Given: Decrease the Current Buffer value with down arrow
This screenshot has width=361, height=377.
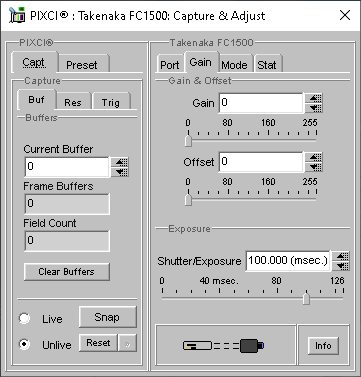Looking at the screenshot, I should (x=120, y=172).
